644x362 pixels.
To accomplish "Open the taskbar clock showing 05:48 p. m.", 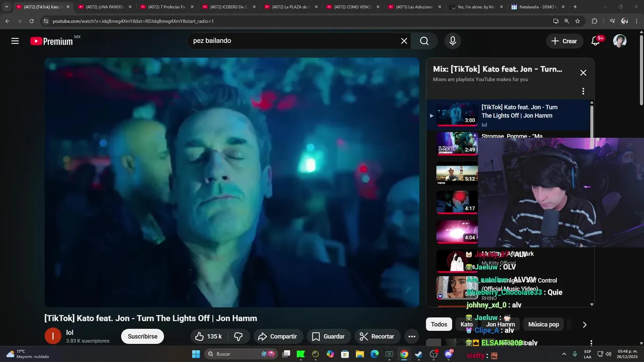I will (627, 354).
